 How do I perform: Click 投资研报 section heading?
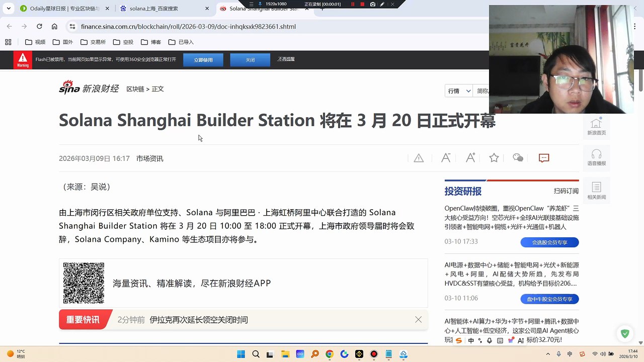[x=463, y=192]
